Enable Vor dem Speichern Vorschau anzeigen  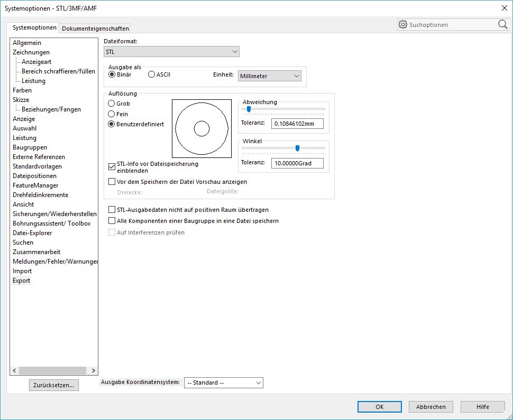(112, 182)
